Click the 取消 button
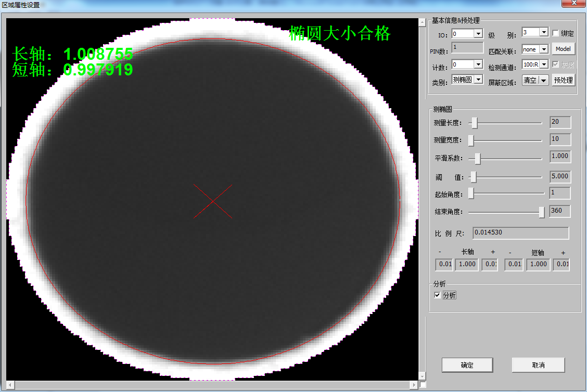The height and width of the screenshot is (392, 587). [x=538, y=365]
